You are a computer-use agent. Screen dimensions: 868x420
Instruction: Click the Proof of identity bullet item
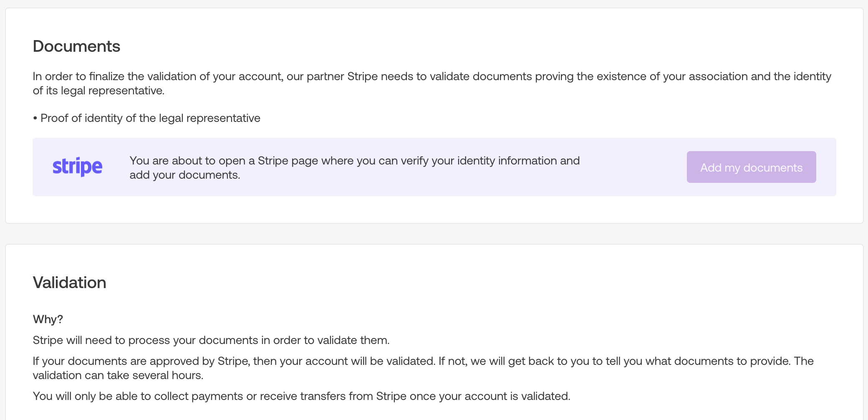(150, 118)
